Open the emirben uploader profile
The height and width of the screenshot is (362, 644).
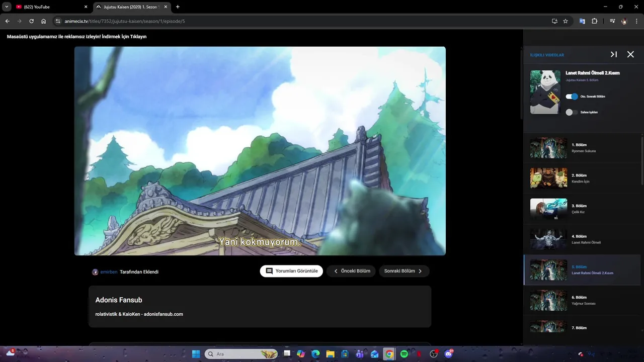[109, 271]
